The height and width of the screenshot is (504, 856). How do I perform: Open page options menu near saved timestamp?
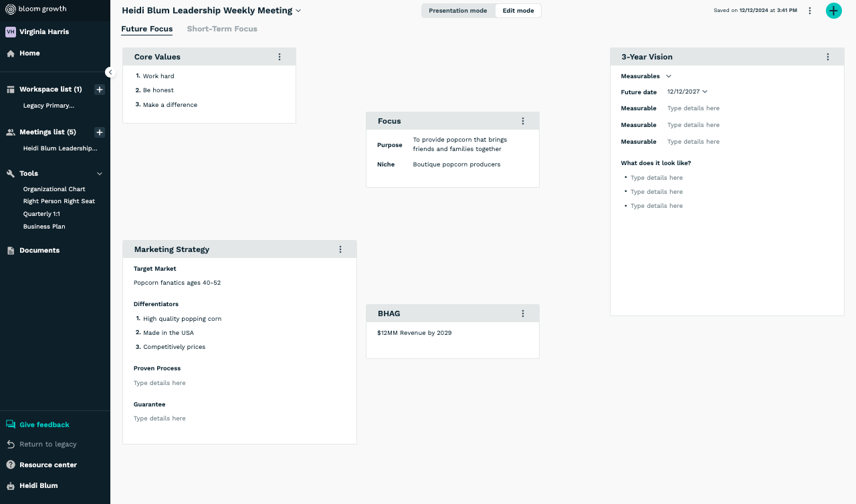coord(810,11)
